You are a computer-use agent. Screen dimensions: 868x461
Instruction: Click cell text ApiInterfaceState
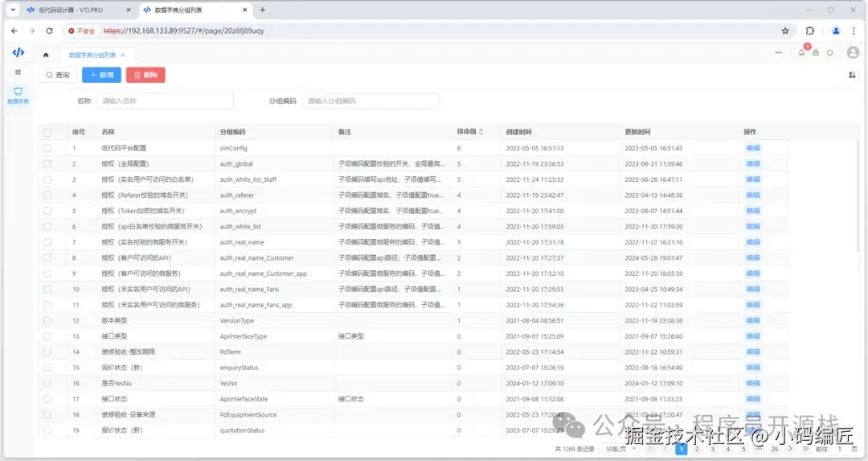244,399
